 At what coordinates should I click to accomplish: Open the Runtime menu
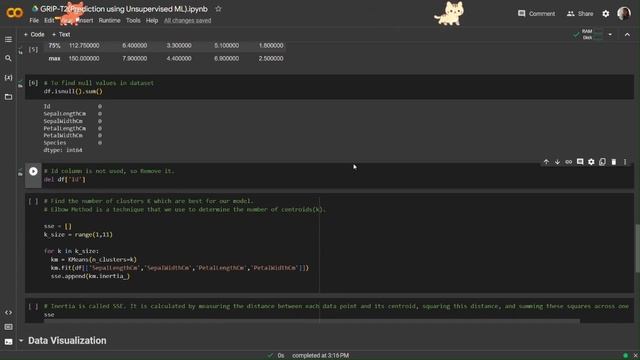pos(109,20)
